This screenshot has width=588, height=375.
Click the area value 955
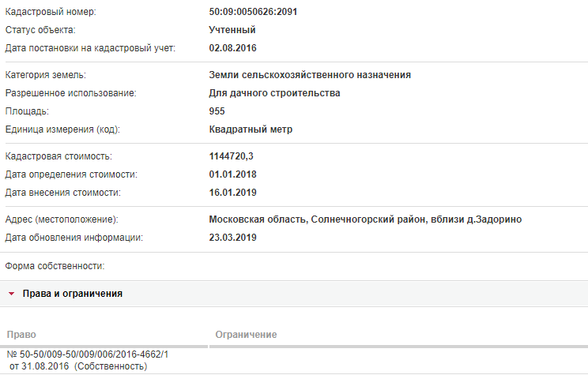(x=217, y=111)
